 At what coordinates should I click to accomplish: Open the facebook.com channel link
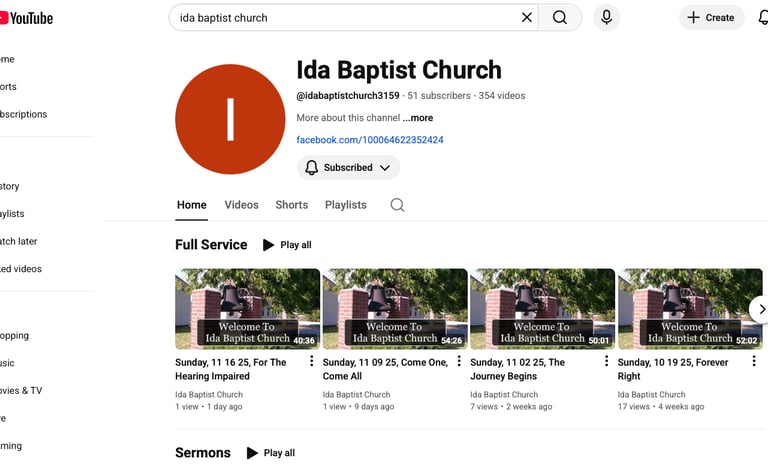coord(370,140)
